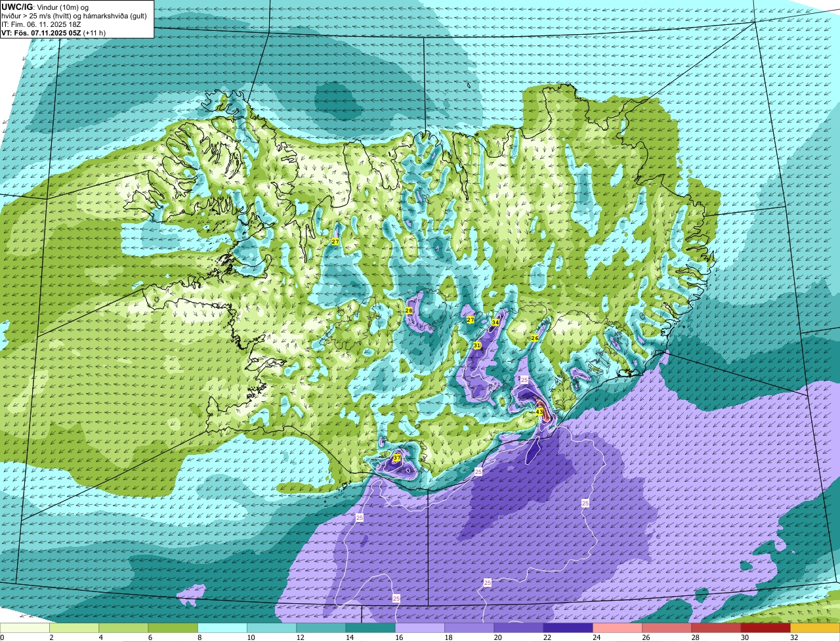Pick the 12–14 m/s teal legend swatch
The image size is (840, 642).
coord(321,628)
